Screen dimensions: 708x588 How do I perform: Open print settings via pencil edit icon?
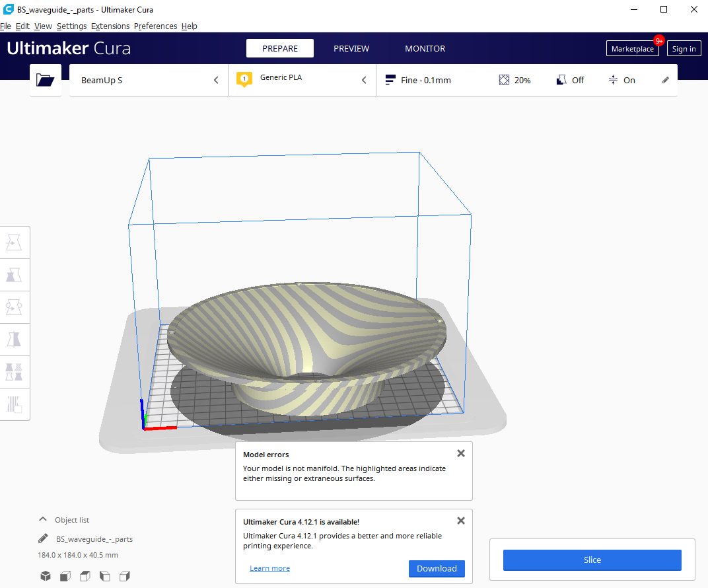pyautogui.click(x=665, y=80)
